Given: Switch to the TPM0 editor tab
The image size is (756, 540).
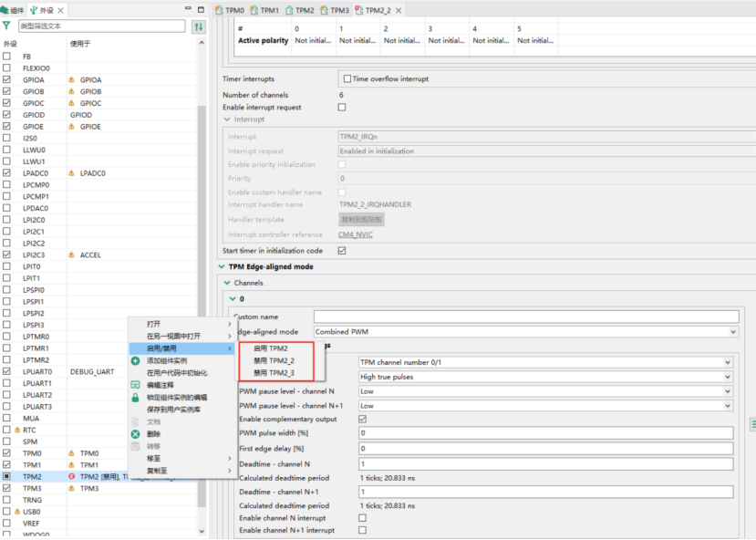Looking at the screenshot, I should (229, 10).
